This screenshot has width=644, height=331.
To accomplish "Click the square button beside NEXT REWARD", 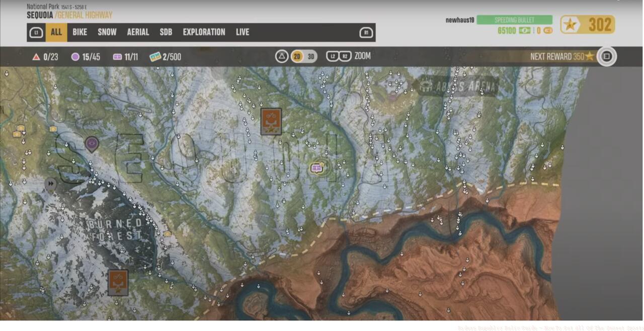I will (x=606, y=56).
